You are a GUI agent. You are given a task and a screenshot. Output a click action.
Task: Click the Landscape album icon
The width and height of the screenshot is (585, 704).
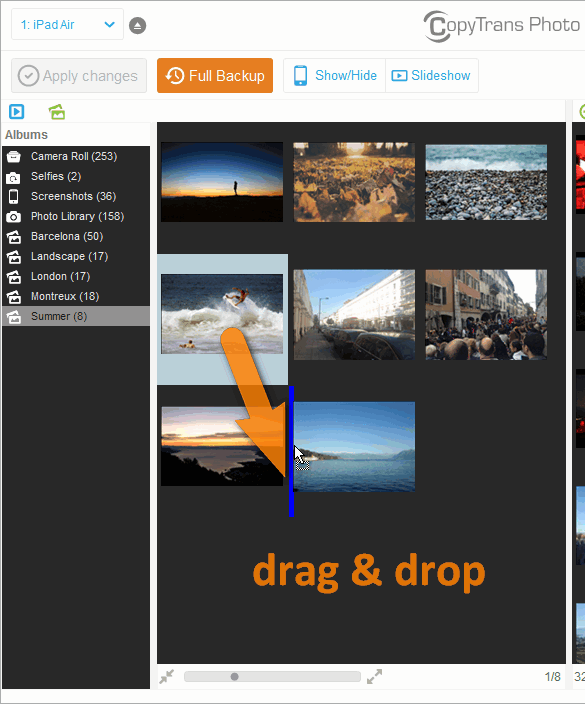click(x=13, y=257)
